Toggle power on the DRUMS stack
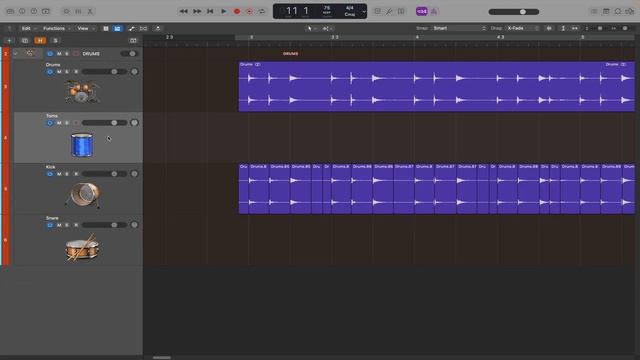This screenshot has height=360, width=640. (x=50, y=53)
